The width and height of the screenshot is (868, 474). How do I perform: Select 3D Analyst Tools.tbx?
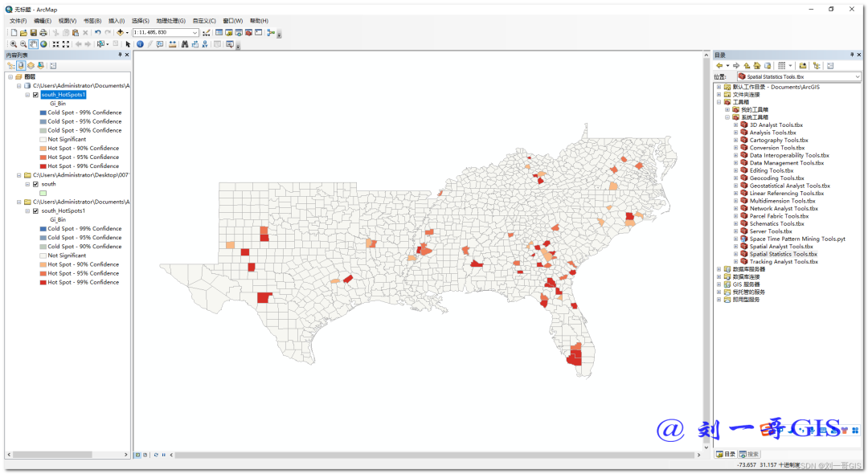pyautogui.click(x=776, y=125)
